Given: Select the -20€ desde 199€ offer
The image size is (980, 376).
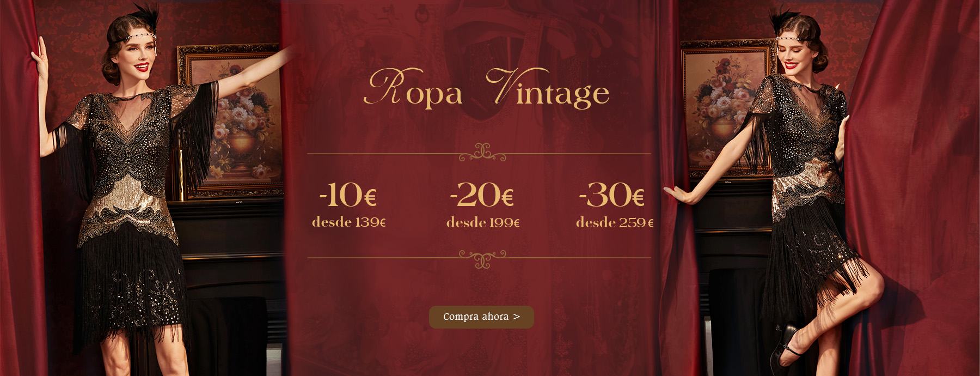Looking at the screenshot, I should [x=483, y=205].
